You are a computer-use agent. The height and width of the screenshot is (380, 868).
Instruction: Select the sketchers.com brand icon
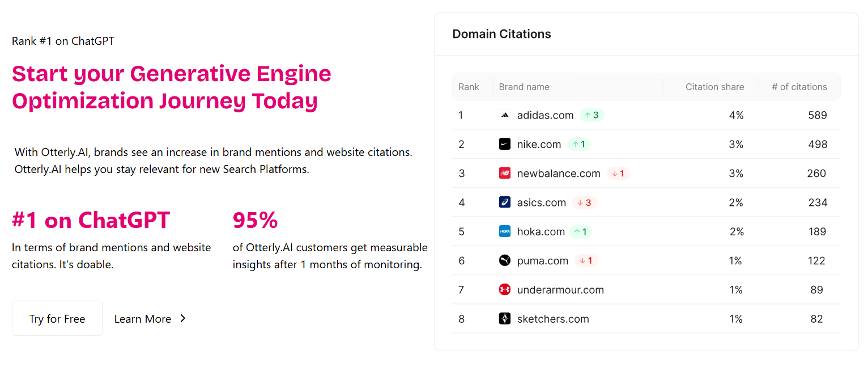[x=504, y=319]
